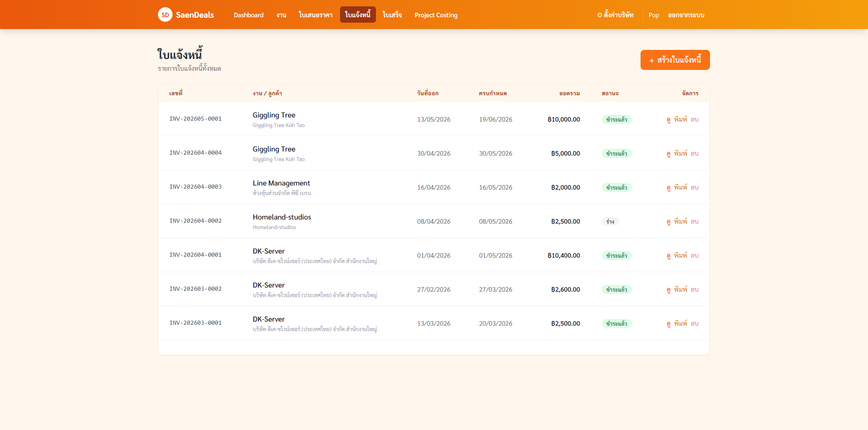
Task: Open ใบเสร็จ in navigation
Action: (392, 15)
